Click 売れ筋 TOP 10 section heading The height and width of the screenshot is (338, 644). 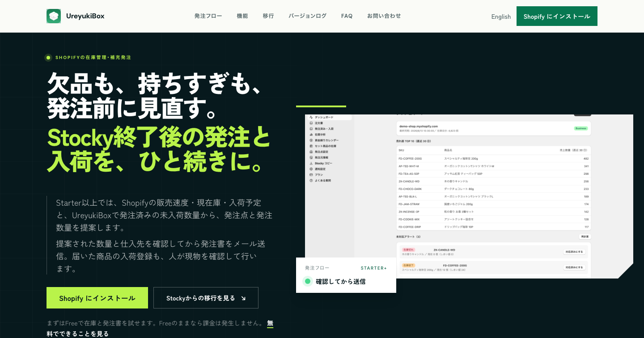click(414, 141)
